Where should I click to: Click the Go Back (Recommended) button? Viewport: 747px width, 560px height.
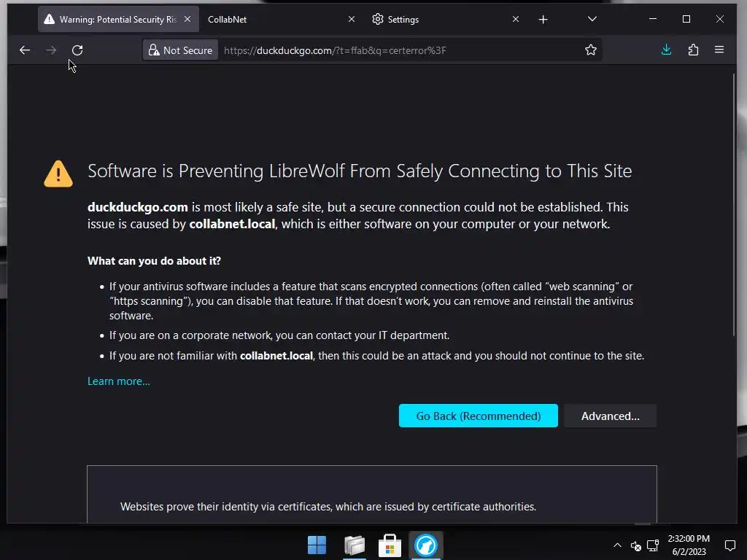pyautogui.click(x=479, y=416)
